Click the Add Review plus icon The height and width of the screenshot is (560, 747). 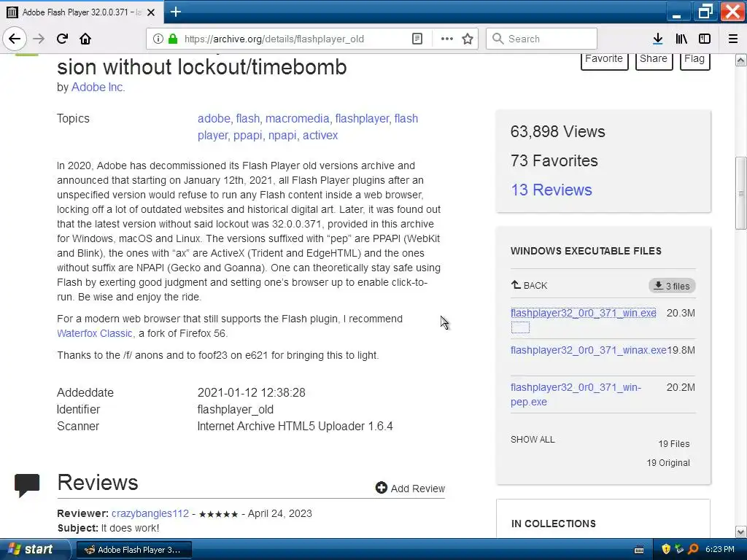[381, 488]
